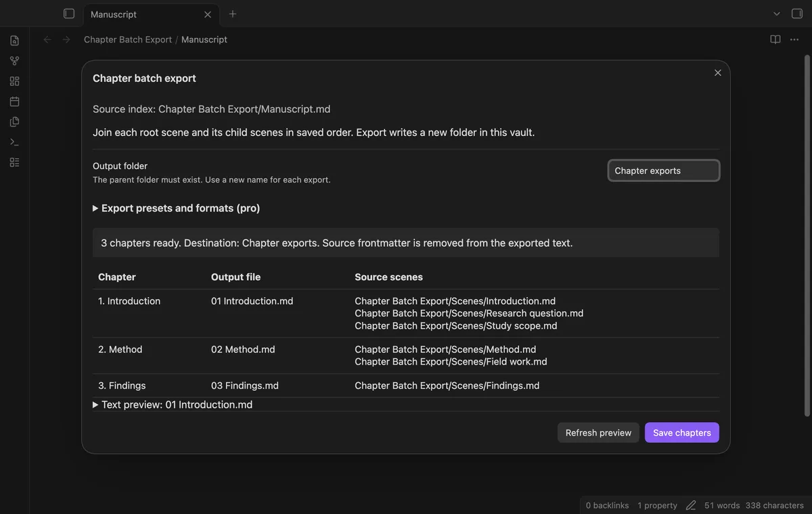Image resolution: width=812 pixels, height=514 pixels.
Task: Navigate forward with the right arrow
Action: (66, 40)
